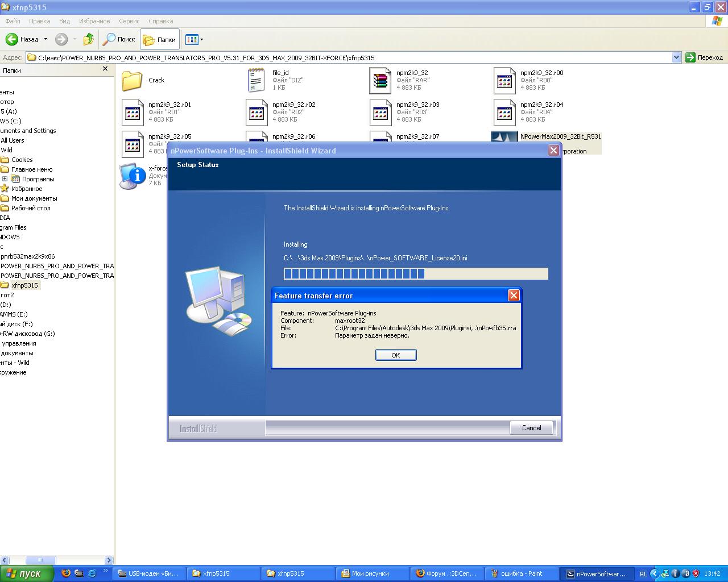Image resolution: width=728 pixels, height=582 pixels.
Task: Expand hidden system tray icons arrow
Action: [x=654, y=574]
